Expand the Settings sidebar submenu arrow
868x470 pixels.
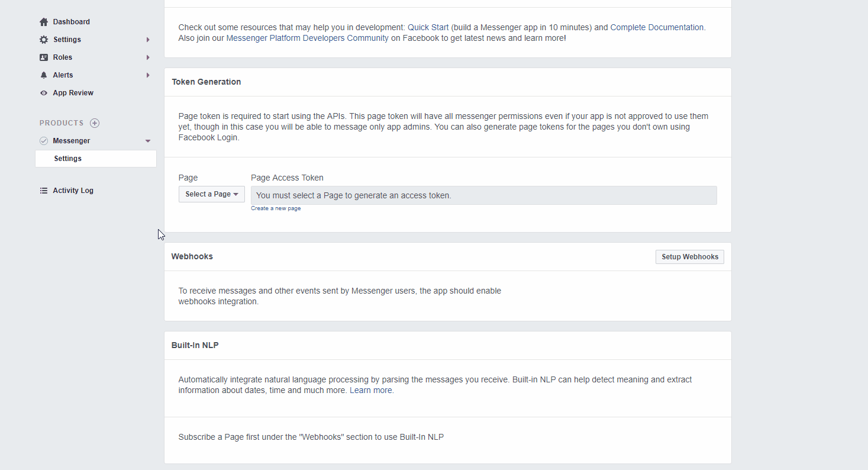coord(148,40)
